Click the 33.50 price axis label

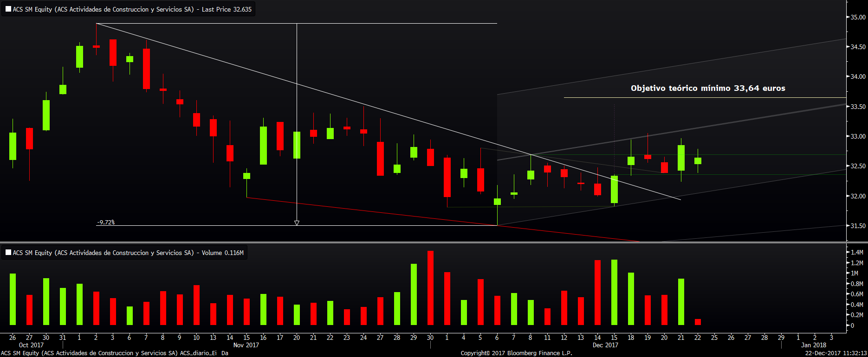click(x=858, y=107)
